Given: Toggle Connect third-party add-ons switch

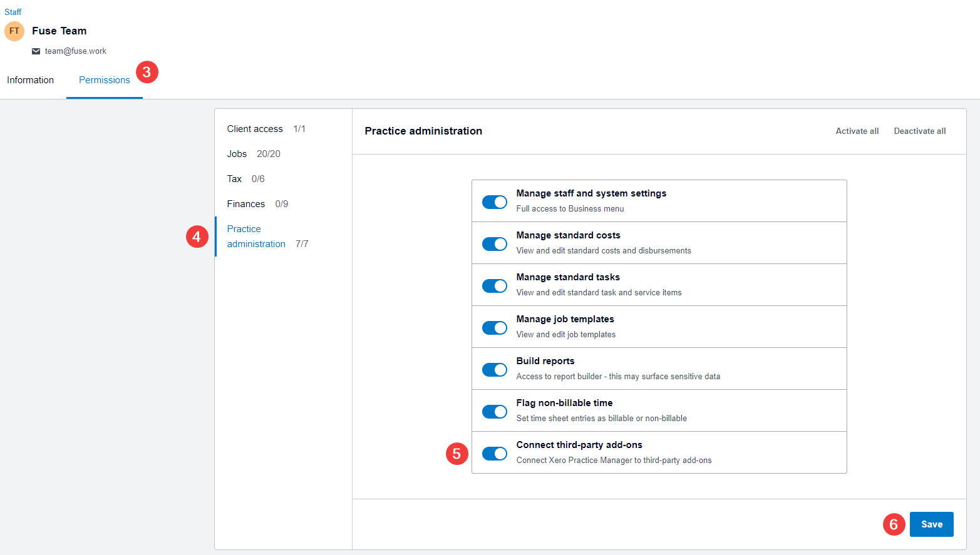Looking at the screenshot, I should 494,454.
